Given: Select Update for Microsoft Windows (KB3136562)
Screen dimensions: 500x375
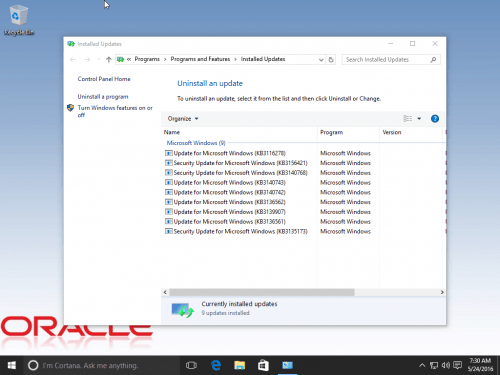Looking at the screenshot, I should point(229,202).
